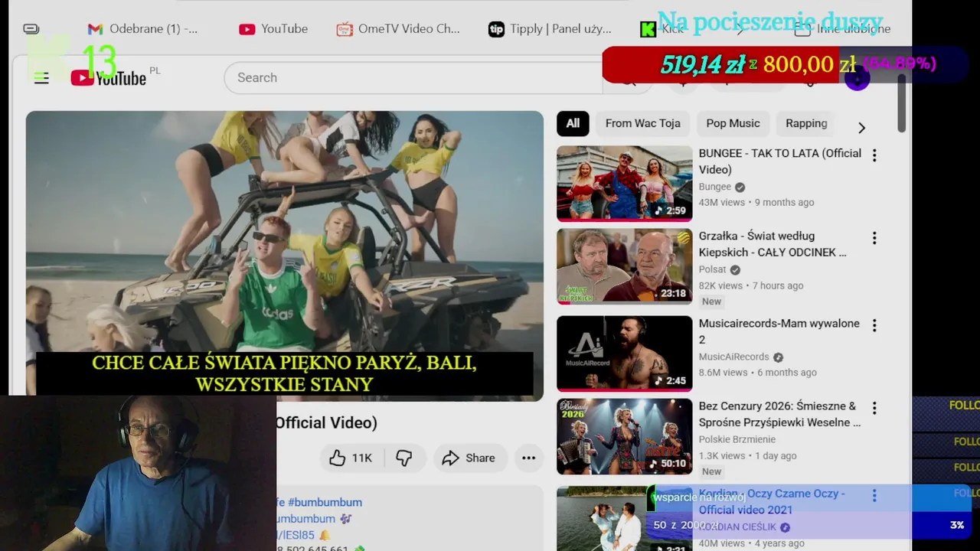Click the OmeTV favicon in bookmarks bar

[345, 29]
